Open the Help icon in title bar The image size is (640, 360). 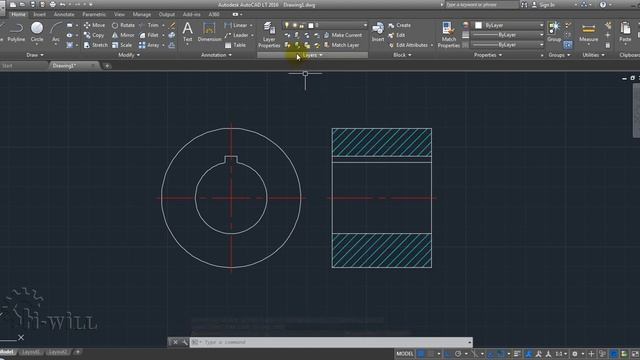coord(603,4)
